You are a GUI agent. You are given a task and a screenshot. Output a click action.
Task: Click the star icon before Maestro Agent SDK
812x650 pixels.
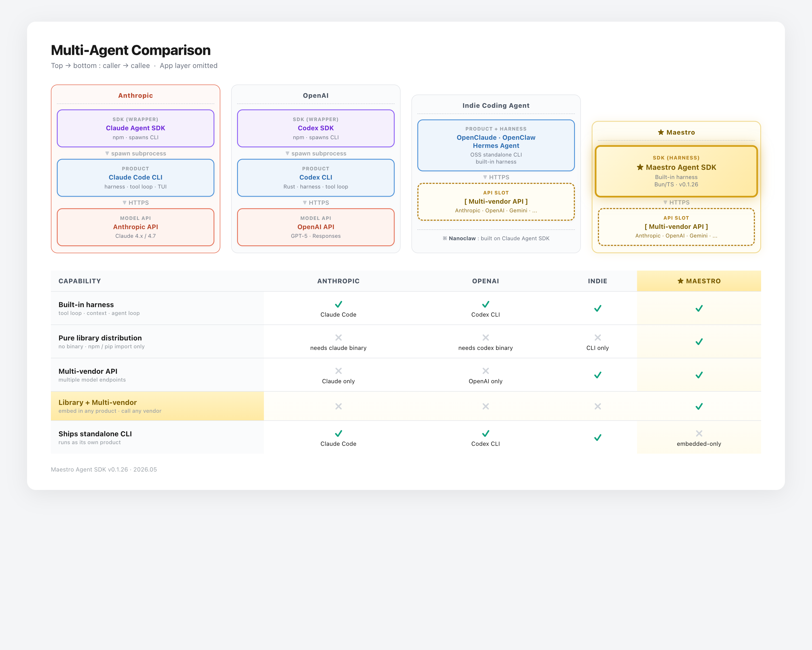(640, 167)
